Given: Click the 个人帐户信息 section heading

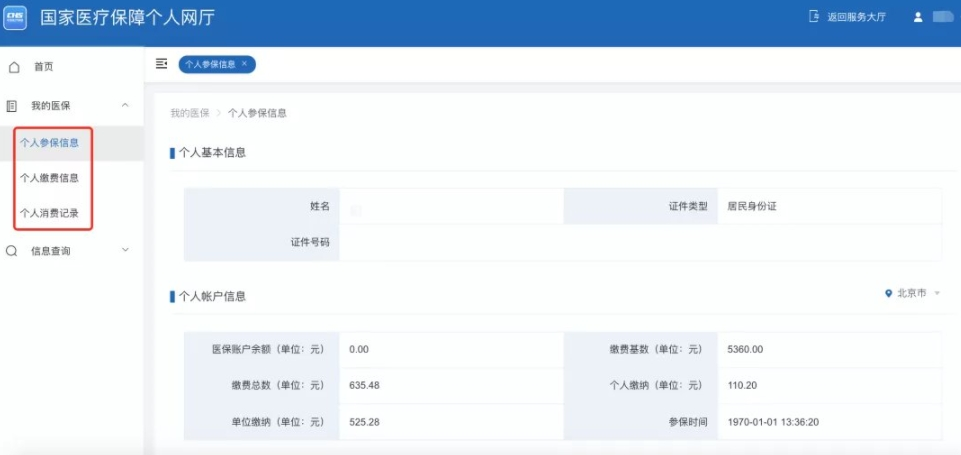Looking at the screenshot, I should tap(212, 296).
